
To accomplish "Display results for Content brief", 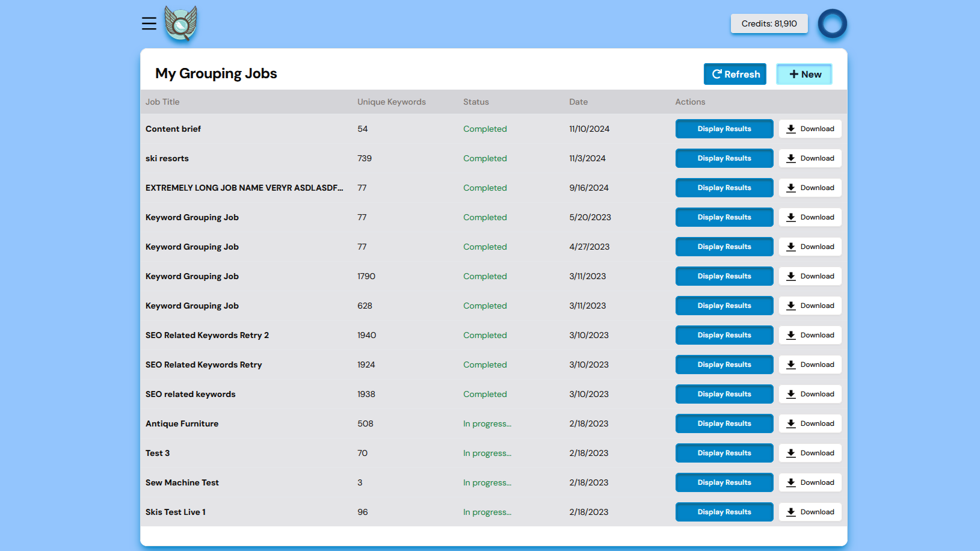I will pos(724,129).
